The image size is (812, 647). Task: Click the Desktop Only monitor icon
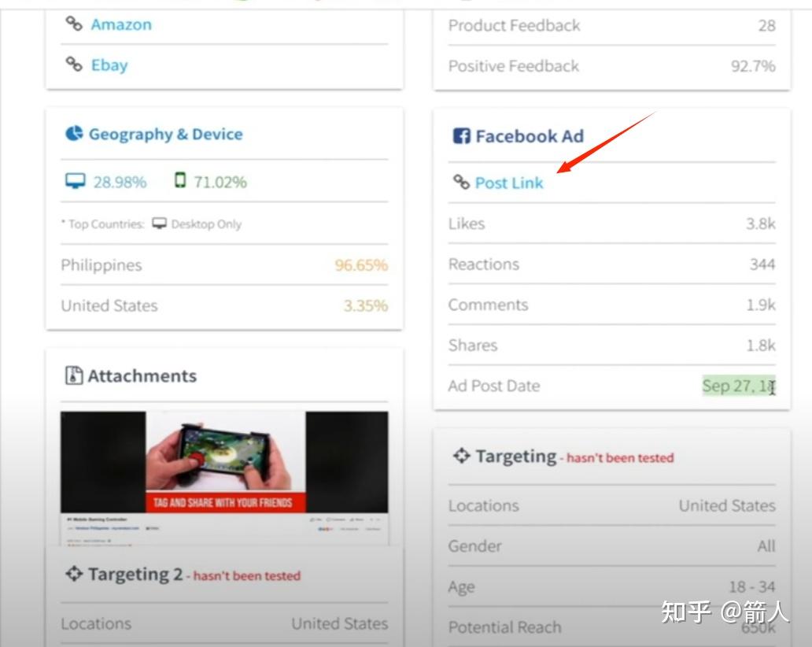click(159, 224)
